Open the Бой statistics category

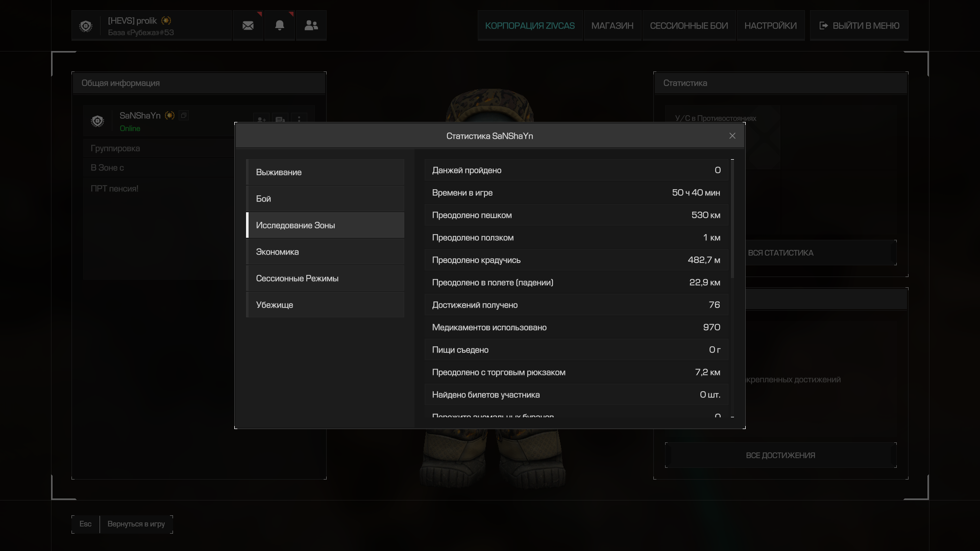point(325,199)
